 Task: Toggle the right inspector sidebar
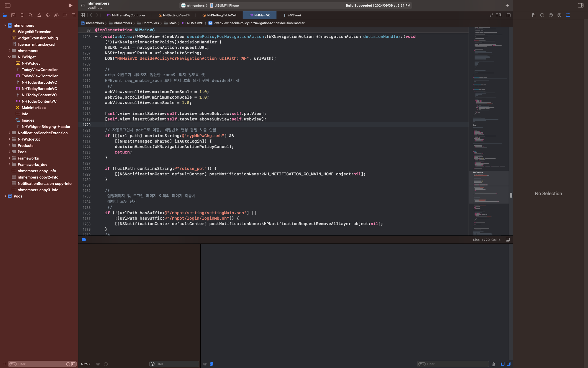tap(580, 5)
